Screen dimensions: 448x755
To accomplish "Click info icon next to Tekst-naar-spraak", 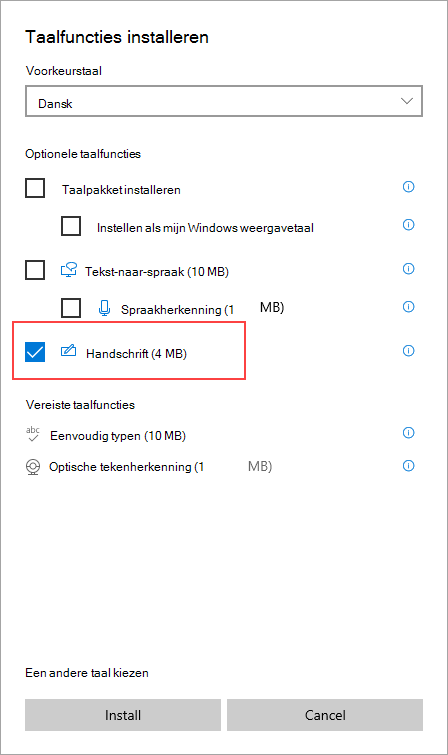I will click(x=408, y=269).
